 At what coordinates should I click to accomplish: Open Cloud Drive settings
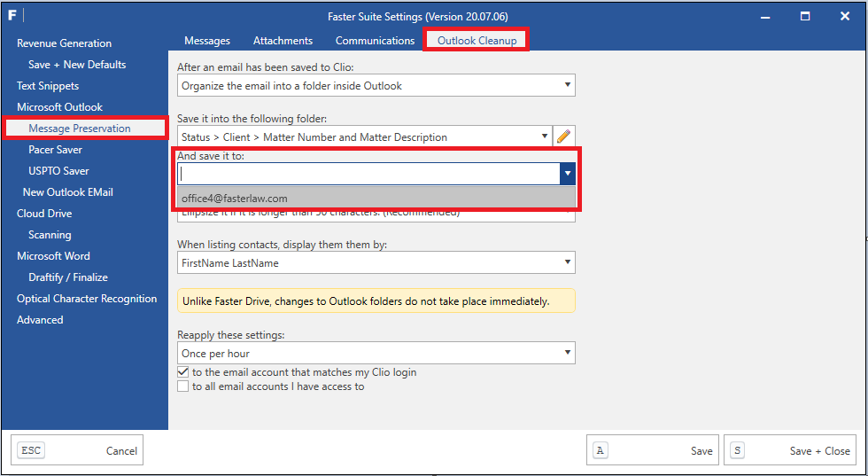coord(44,214)
